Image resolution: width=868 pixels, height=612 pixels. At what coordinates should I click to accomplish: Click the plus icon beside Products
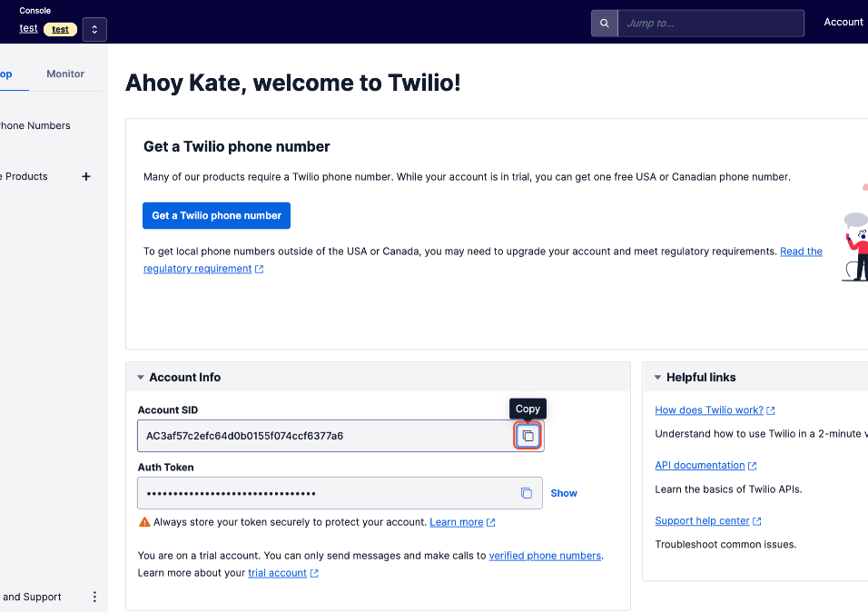(86, 176)
